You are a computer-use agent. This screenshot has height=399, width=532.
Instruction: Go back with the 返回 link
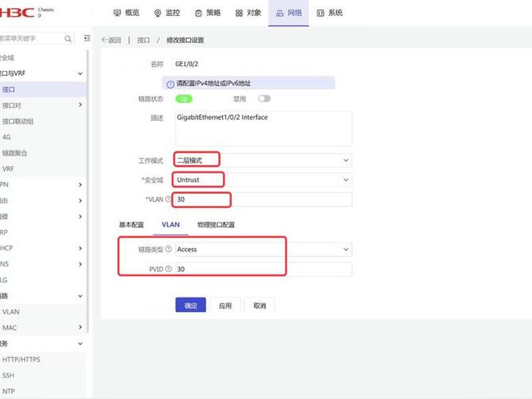(111, 40)
